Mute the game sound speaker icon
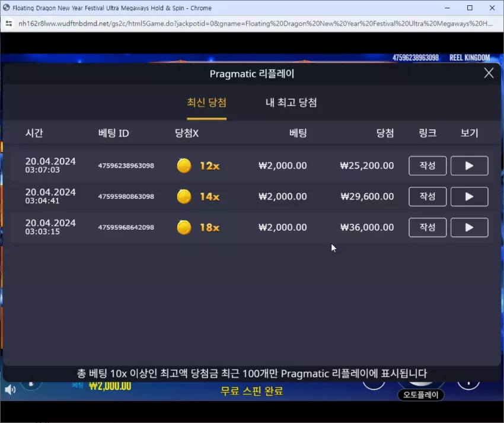The width and height of the screenshot is (504, 423). tap(10, 390)
